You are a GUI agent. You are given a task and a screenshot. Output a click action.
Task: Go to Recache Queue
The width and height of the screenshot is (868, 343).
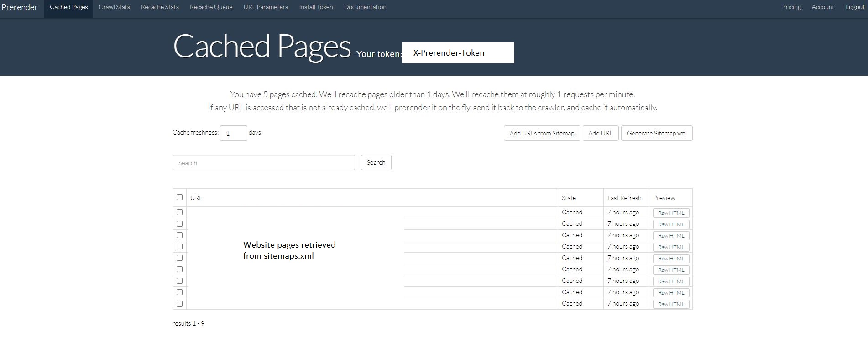211,7
